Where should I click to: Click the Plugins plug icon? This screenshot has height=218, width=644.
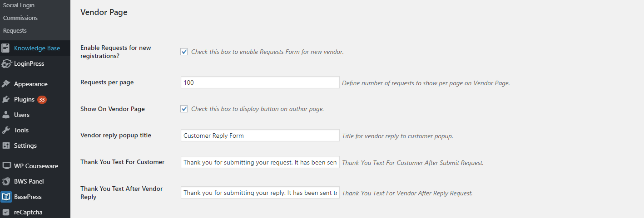coord(6,99)
